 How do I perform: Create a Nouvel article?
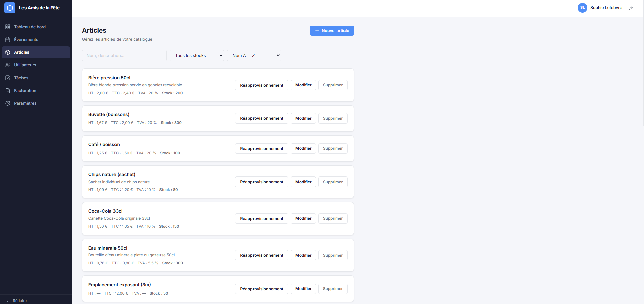[x=332, y=31]
